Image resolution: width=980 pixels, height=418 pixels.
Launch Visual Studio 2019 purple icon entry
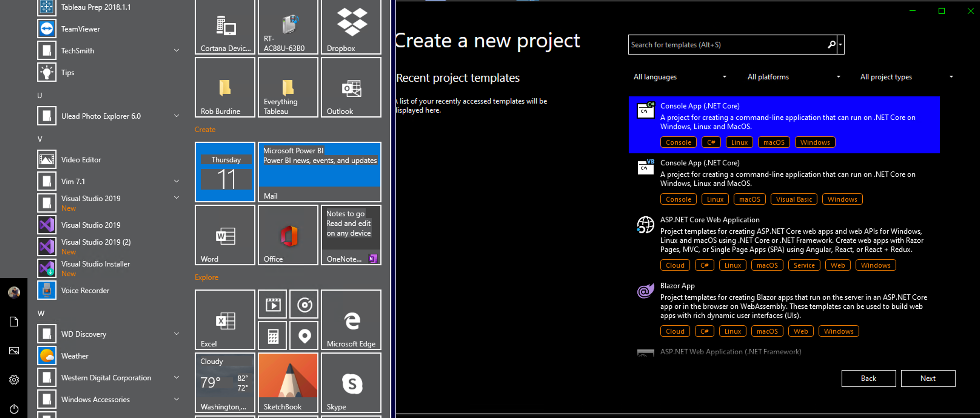[x=91, y=225]
